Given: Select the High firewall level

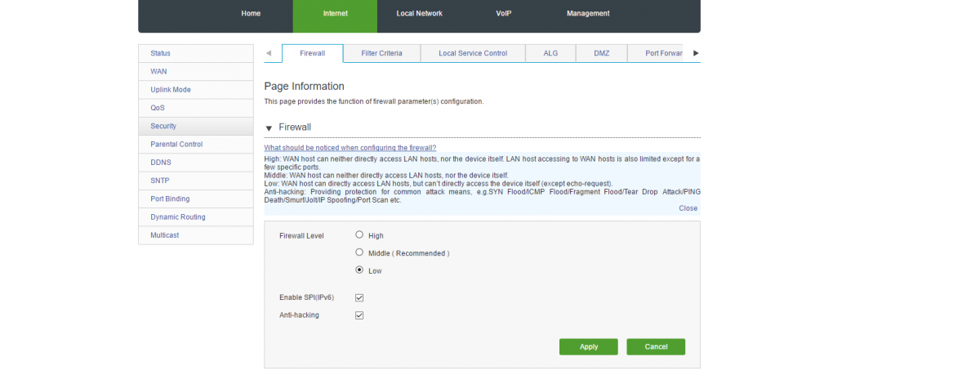Looking at the screenshot, I should [x=359, y=234].
